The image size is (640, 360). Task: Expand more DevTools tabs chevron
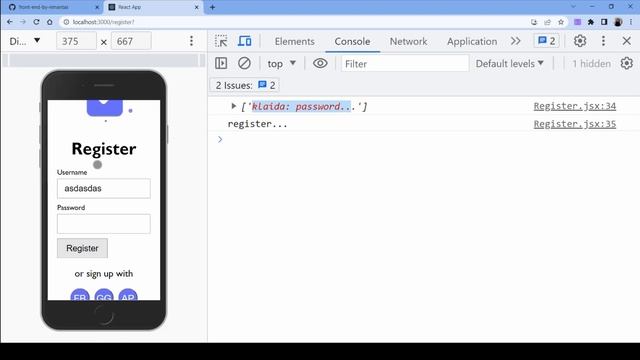point(516,41)
